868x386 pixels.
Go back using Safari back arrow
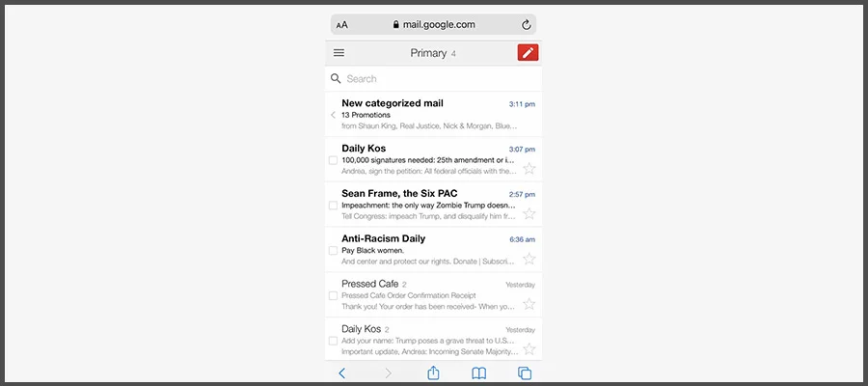click(341, 373)
